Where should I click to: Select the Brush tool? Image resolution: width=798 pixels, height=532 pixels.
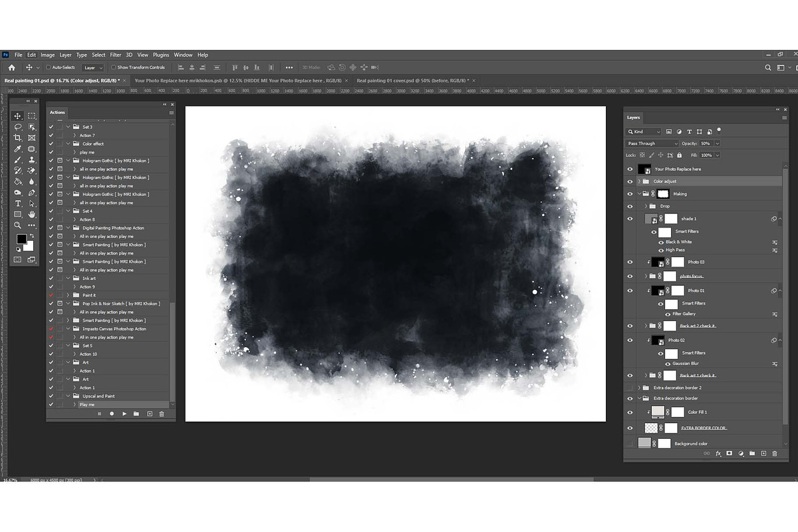(x=18, y=160)
